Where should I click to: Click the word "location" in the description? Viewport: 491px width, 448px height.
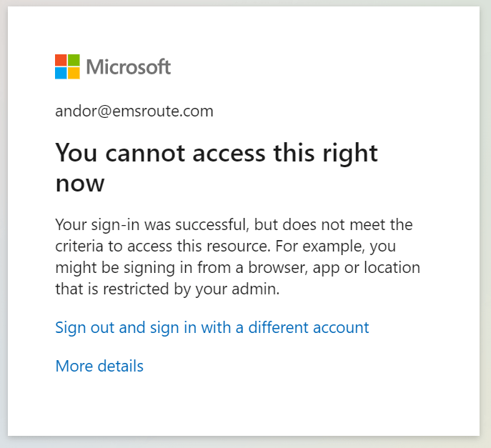(x=392, y=268)
